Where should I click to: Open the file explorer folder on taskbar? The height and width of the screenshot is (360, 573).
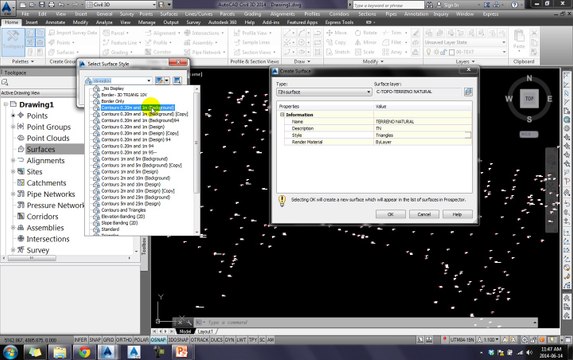coord(60,352)
